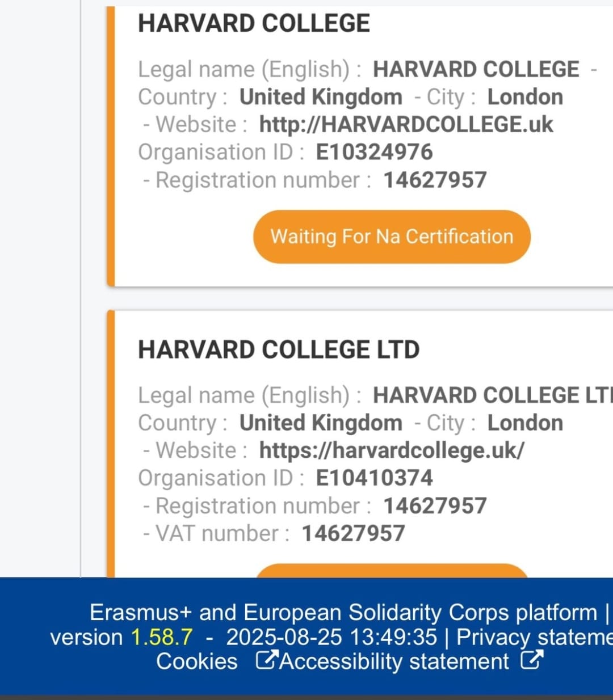Click registration number in HARVARD COLLEGE LTD card
The height and width of the screenshot is (700, 613).
435,506
